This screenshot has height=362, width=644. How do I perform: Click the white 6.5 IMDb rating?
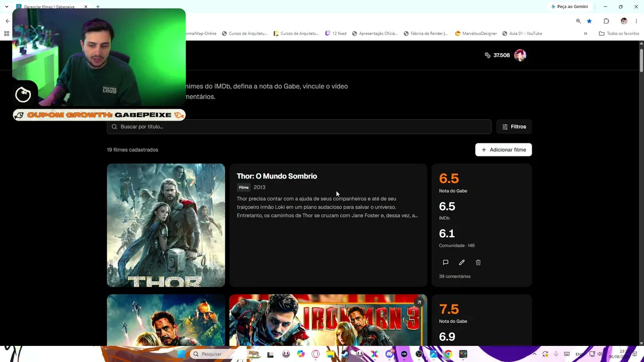[447, 207]
